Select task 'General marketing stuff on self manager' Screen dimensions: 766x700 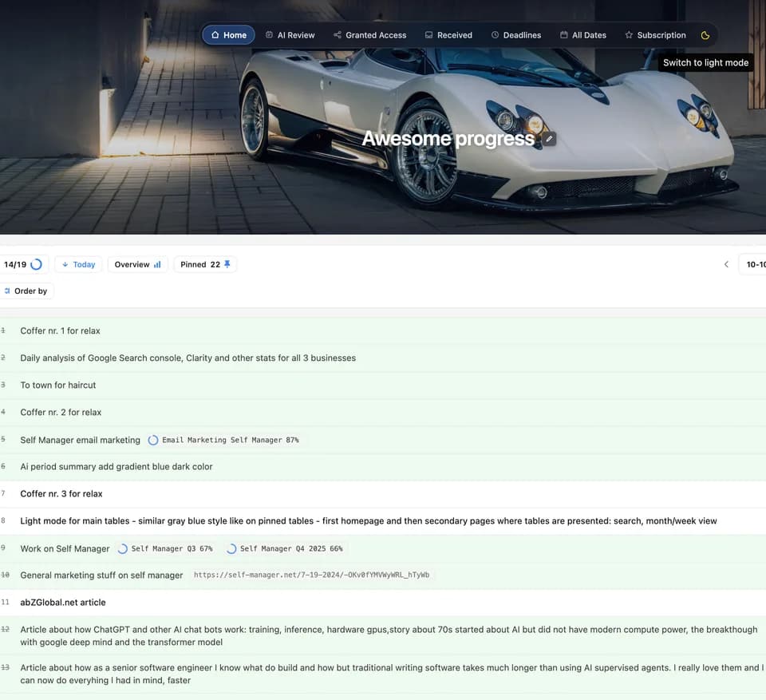(101, 575)
